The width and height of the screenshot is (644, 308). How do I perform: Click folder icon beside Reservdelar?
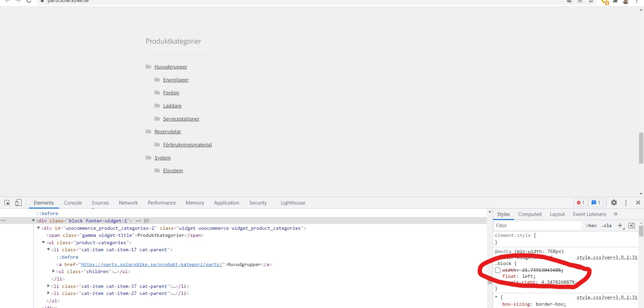[148, 131]
